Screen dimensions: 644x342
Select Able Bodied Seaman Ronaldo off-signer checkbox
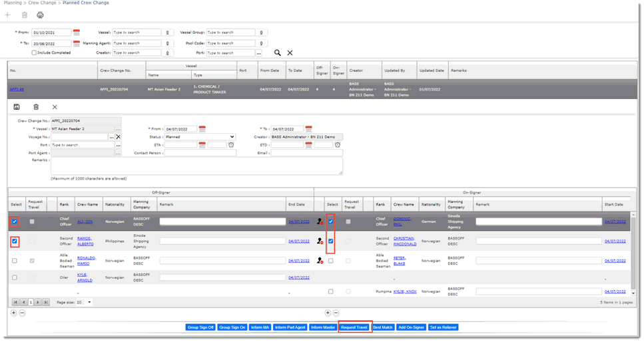point(15,261)
